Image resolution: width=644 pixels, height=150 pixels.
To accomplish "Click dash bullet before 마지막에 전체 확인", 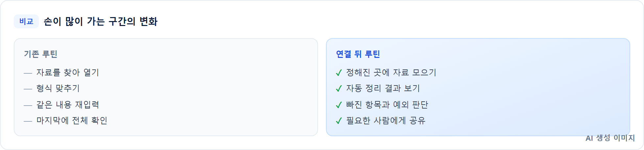I will 28,121.
